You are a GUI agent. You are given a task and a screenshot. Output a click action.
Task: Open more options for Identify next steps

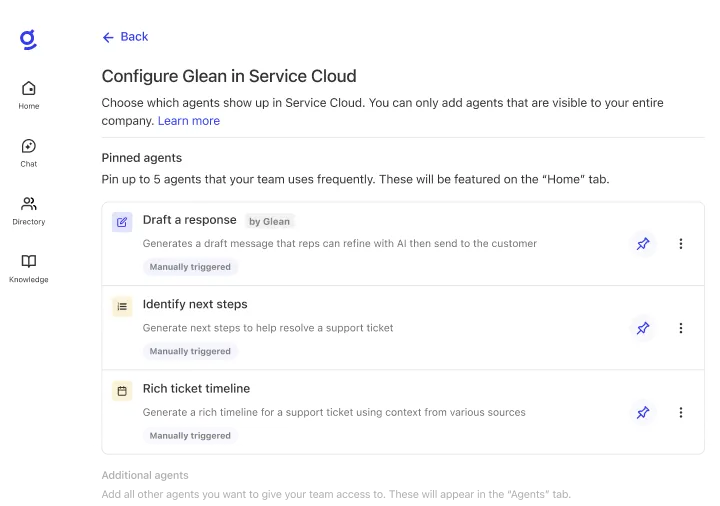click(681, 328)
